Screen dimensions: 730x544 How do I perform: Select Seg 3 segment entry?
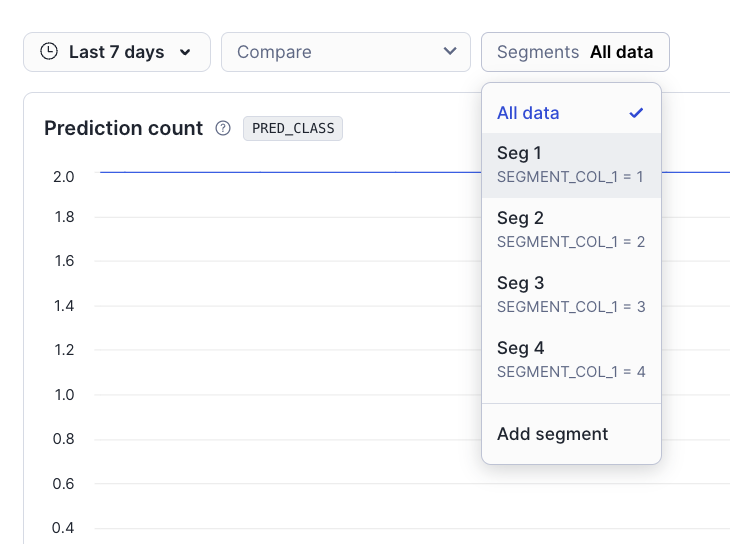click(570, 294)
